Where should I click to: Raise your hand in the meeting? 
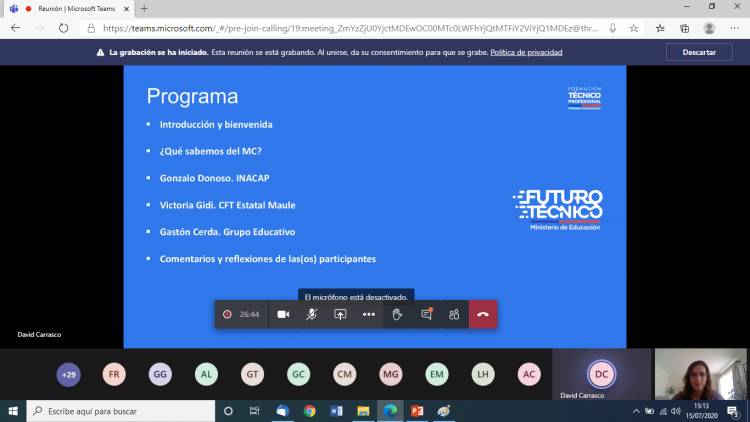tap(397, 314)
